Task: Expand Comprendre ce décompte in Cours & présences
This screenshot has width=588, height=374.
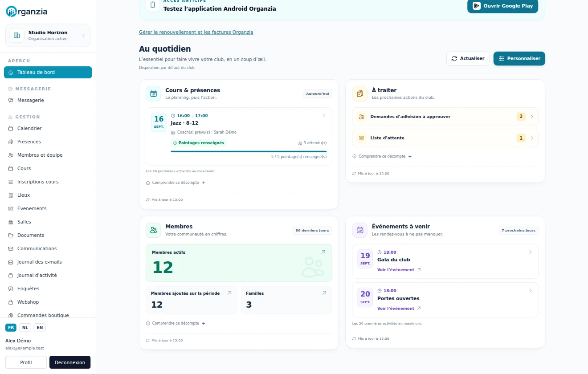Action: (x=176, y=183)
